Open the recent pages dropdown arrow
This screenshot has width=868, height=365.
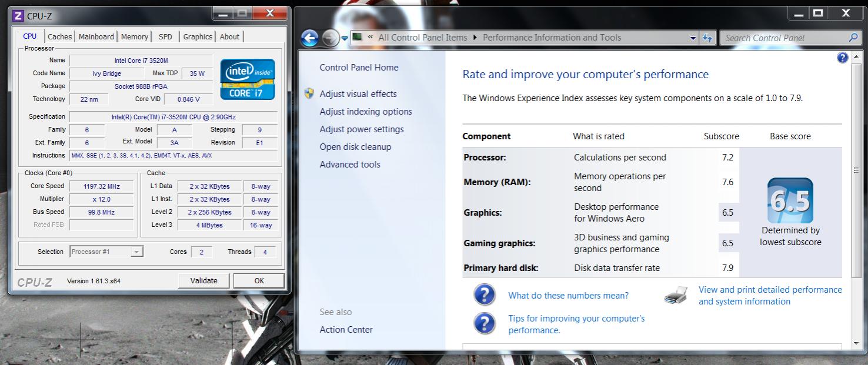click(345, 39)
